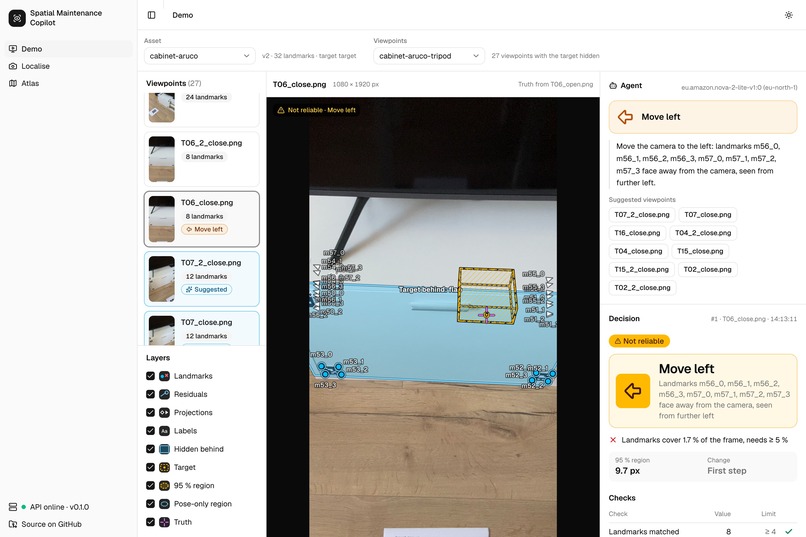Click the Spatial Maintenance Copilot logo icon
The image size is (806, 537).
coord(17,18)
